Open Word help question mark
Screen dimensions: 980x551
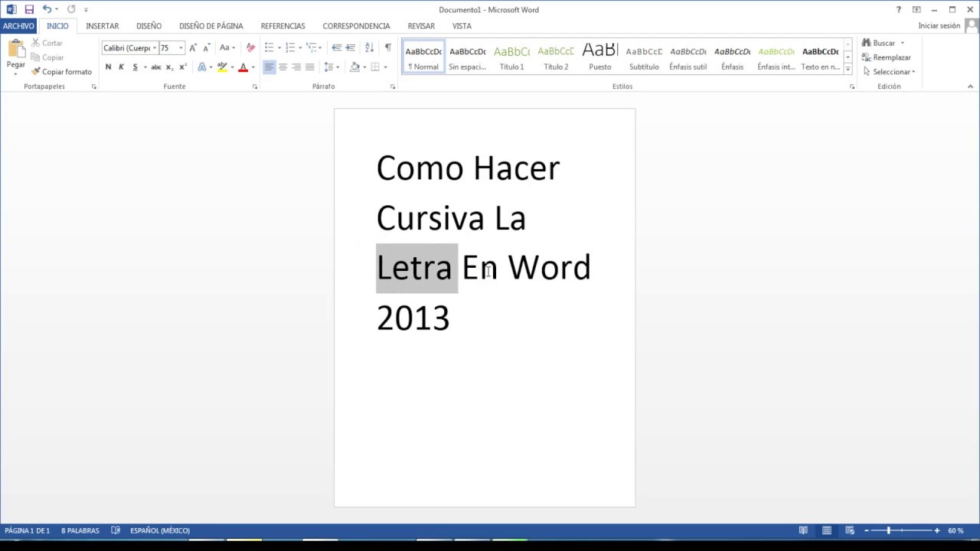pyautogui.click(x=899, y=9)
